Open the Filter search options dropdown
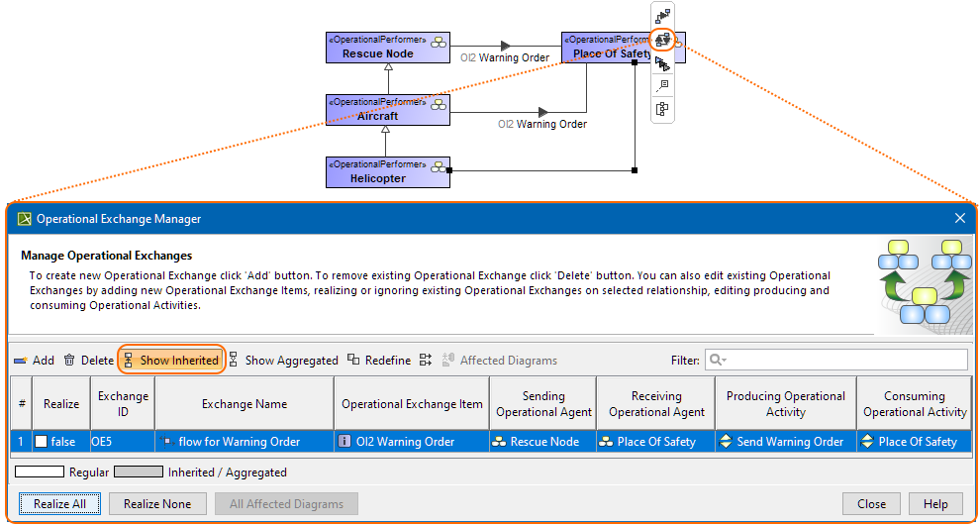The height and width of the screenshot is (525, 980). pyautogui.click(x=718, y=361)
